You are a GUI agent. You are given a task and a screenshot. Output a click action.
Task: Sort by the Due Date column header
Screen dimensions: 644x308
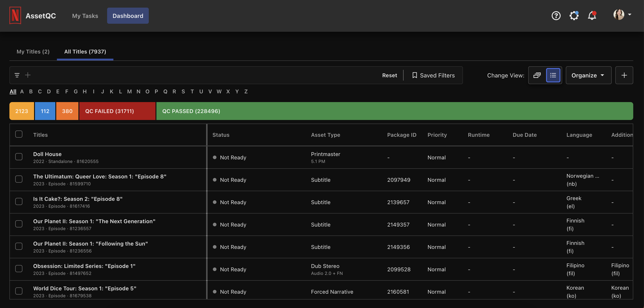click(525, 135)
